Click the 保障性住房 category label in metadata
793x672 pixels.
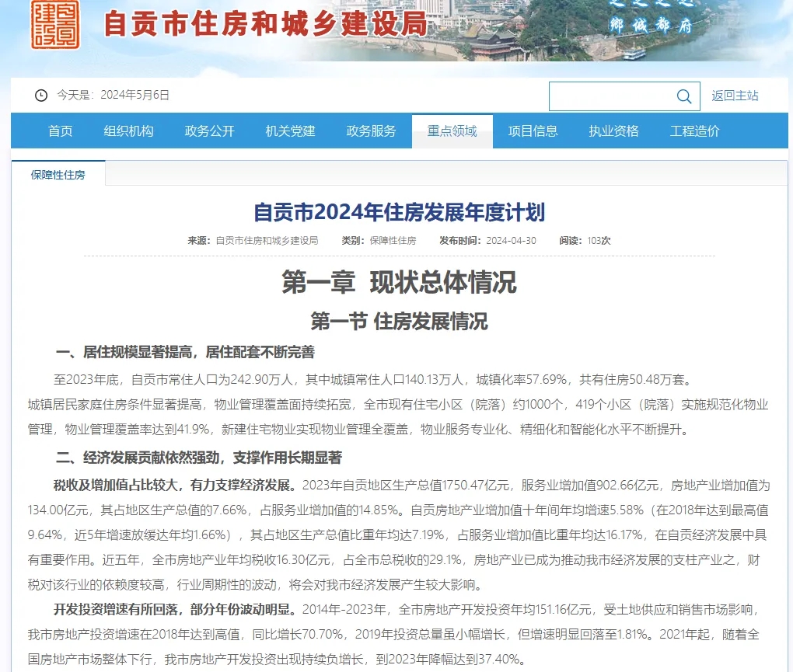[x=393, y=241]
